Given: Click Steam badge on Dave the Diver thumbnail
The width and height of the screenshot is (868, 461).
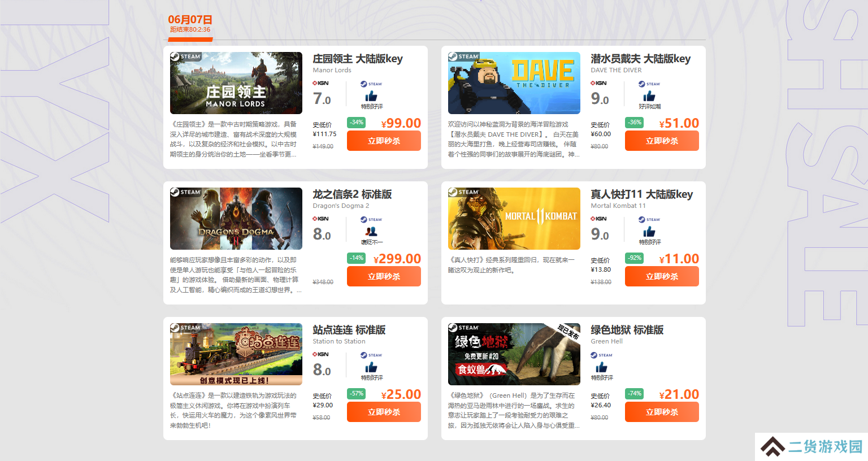Looking at the screenshot, I should (x=464, y=56).
